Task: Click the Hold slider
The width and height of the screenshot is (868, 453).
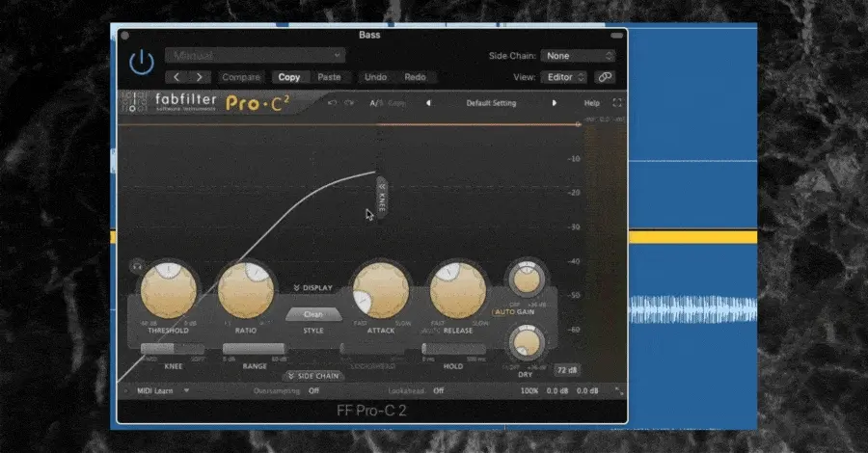Action: 453,349
